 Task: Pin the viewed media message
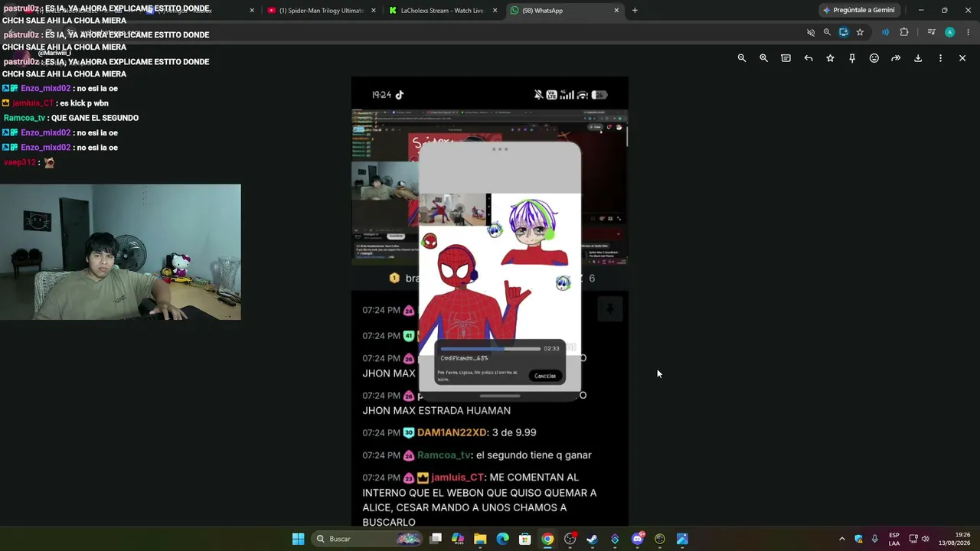(852, 58)
